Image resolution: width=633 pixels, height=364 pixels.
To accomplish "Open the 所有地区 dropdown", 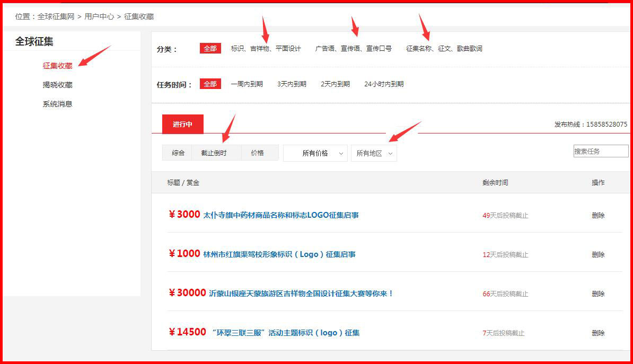I will (374, 153).
